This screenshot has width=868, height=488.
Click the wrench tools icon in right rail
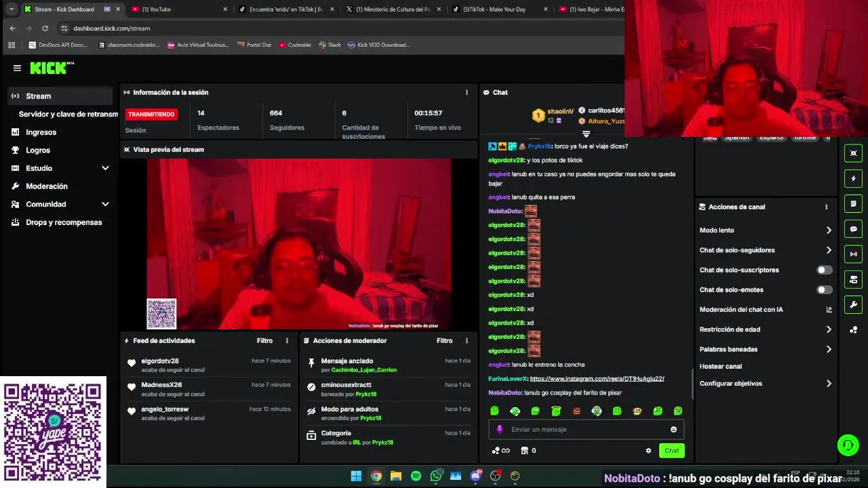pos(853,304)
